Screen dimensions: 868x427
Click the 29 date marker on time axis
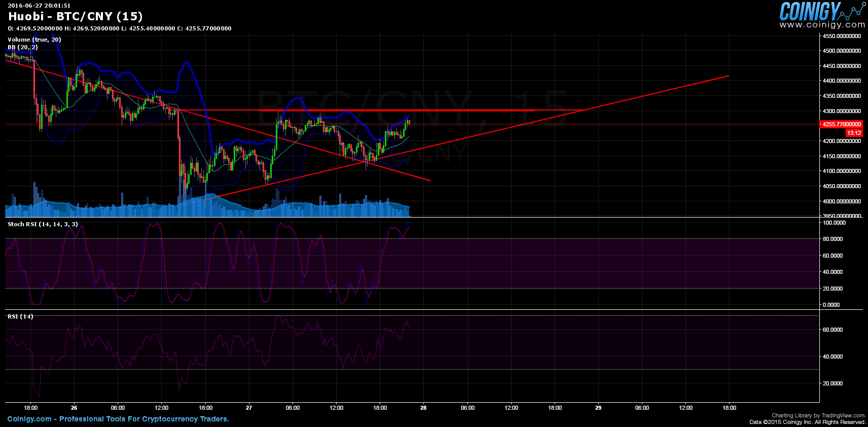(598, 408)
